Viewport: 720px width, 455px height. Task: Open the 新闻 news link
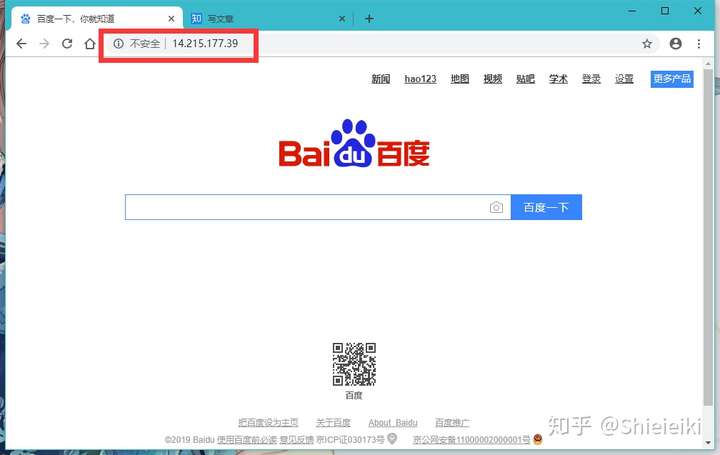381,79
